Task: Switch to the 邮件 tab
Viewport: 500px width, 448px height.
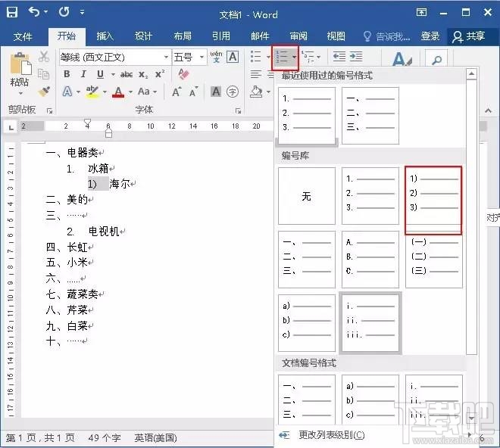Action: point(260,36)
